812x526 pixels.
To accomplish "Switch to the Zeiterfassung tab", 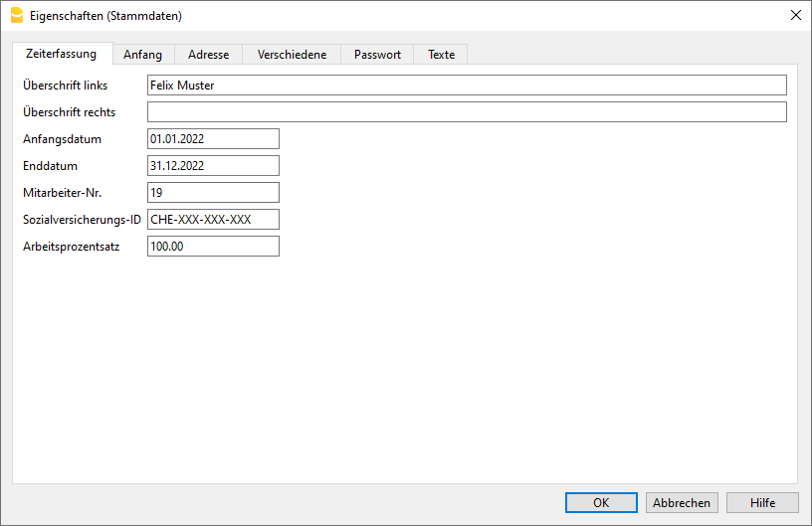I will click(x=62, y=54).
